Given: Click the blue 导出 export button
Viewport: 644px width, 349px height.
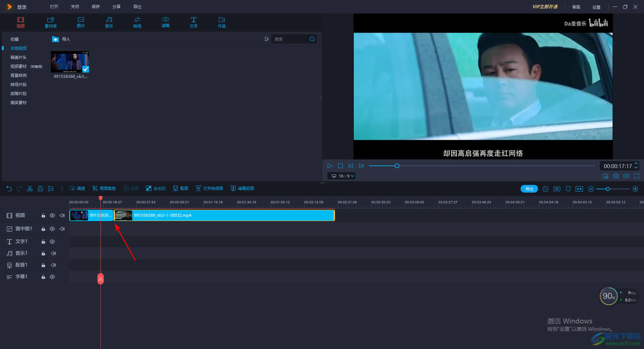Looking at the screenshot, I should (x=529, y=189).
